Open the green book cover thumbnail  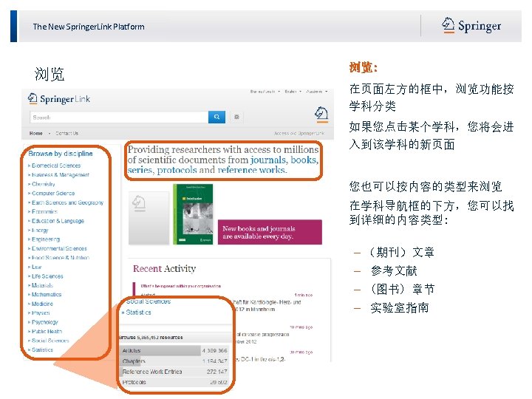193,214
